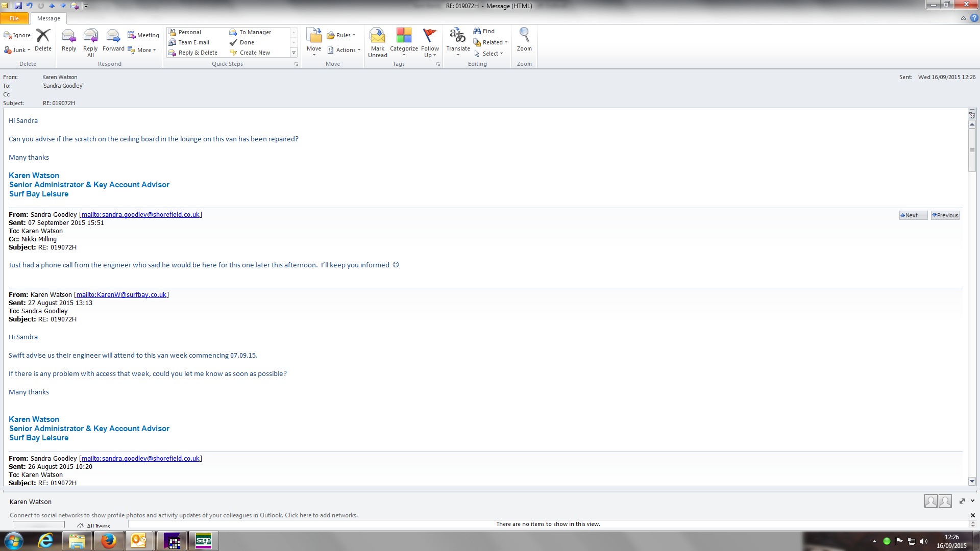Toggle the Done quick step
Viewport: 980px width, 551px height.
click(247, 42)
